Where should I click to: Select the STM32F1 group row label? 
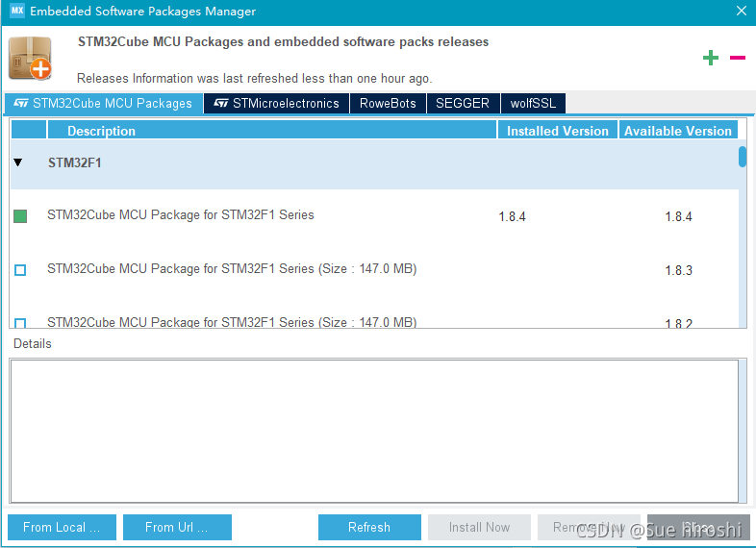click(x=75, y=162)
